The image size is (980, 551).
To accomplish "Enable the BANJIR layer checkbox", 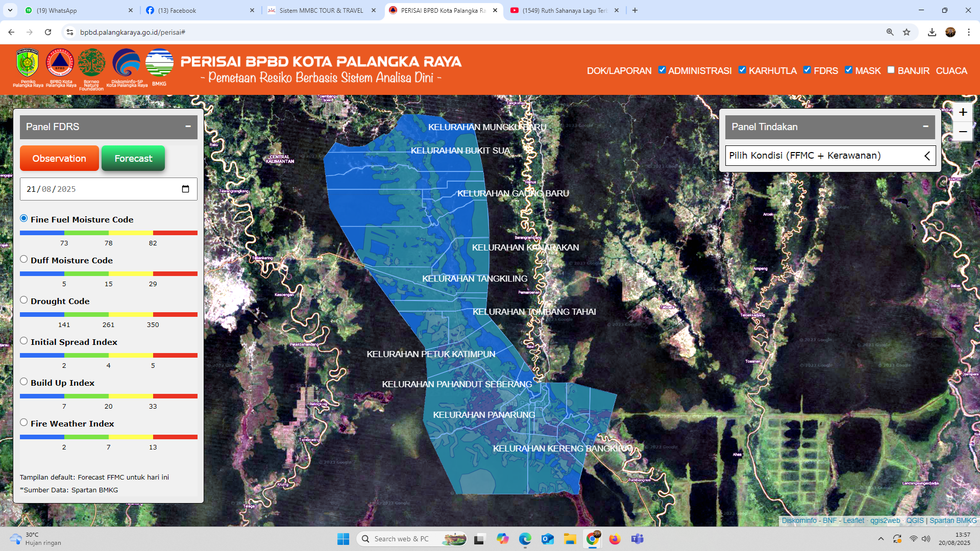I will 891,70.
